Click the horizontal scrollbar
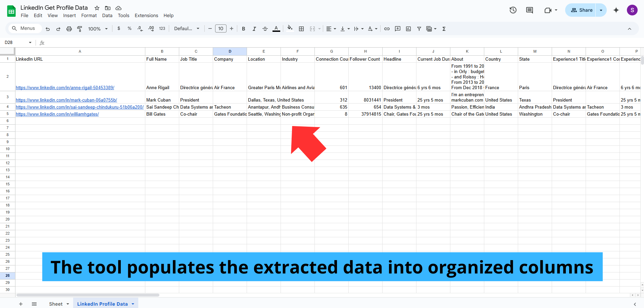Screen dimensions: 644x308 pyautogui.click(x=88, y=295)
